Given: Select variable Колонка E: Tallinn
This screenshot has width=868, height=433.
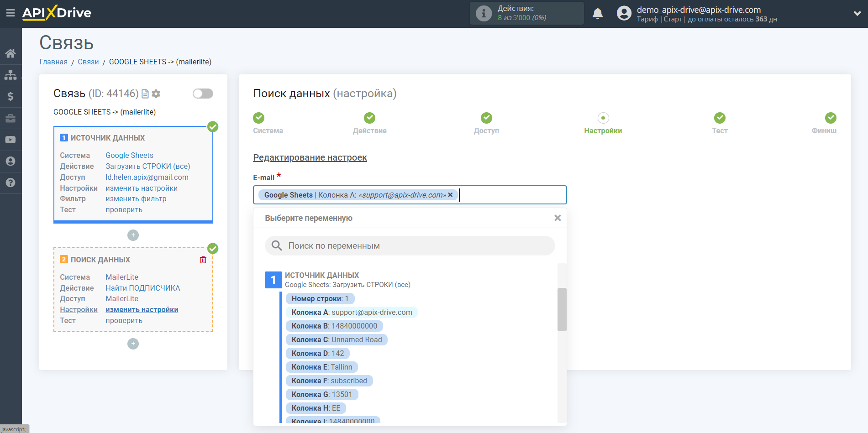Looking at the screenshot, I should point(322,367).
